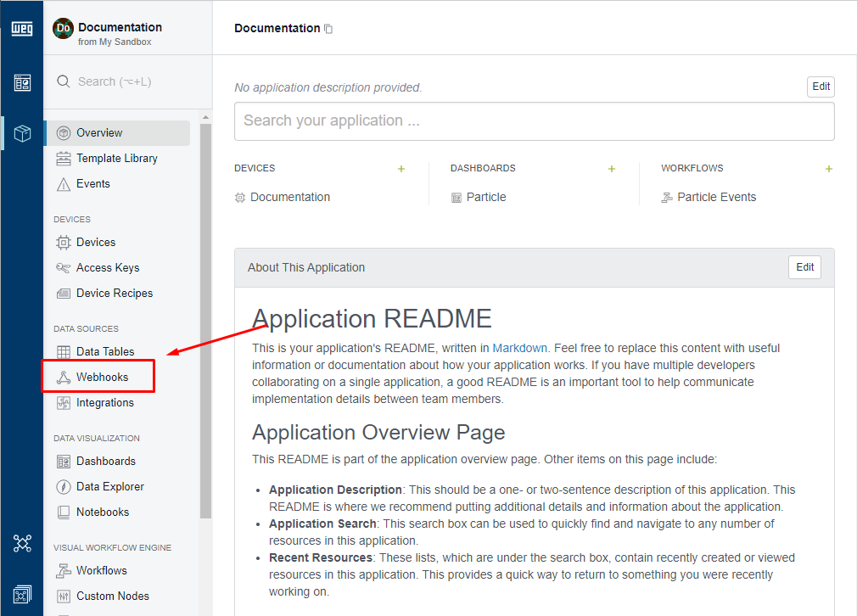Edit the About This Application README
The width and height of the screenshot is (857, 616).
[x=804, y=267]
